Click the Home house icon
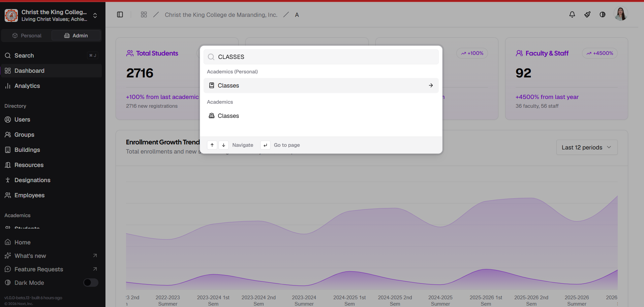The image size is (644, 307). tap(8, 242)
